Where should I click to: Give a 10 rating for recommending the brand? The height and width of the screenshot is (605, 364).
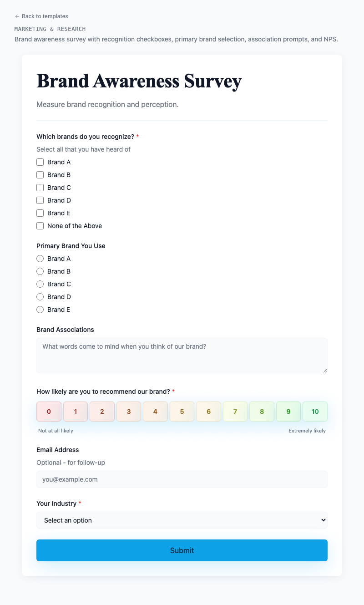(315, 411)
